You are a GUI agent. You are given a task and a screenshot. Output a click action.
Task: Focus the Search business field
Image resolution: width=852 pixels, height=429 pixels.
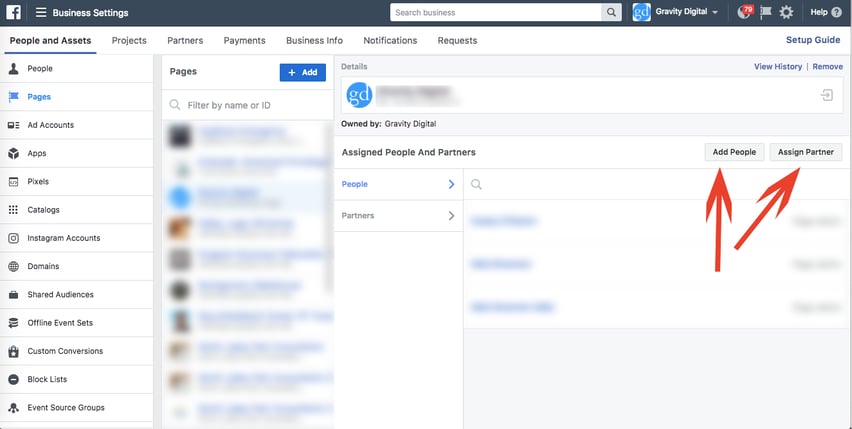tap(496, 12)
